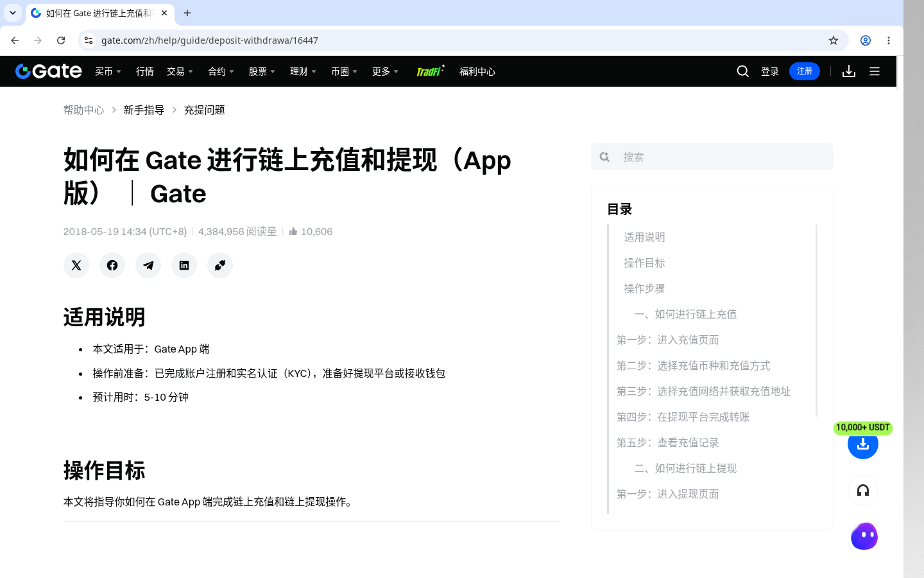
Task: Share article on LinkedIn
Action: tap(184, 265)
